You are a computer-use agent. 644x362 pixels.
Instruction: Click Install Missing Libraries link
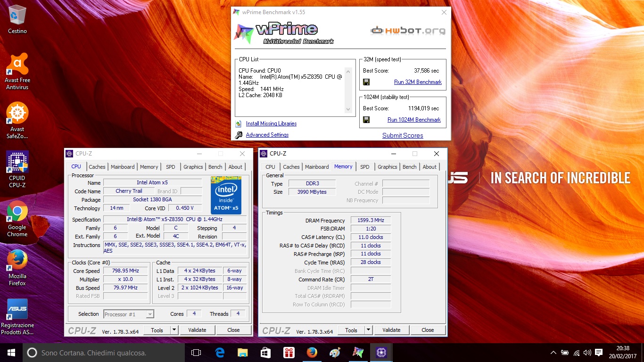tap(271, 123)
